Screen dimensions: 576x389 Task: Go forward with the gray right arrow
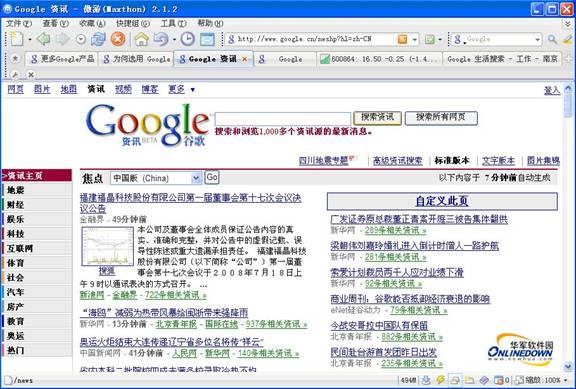coord(62,39)
